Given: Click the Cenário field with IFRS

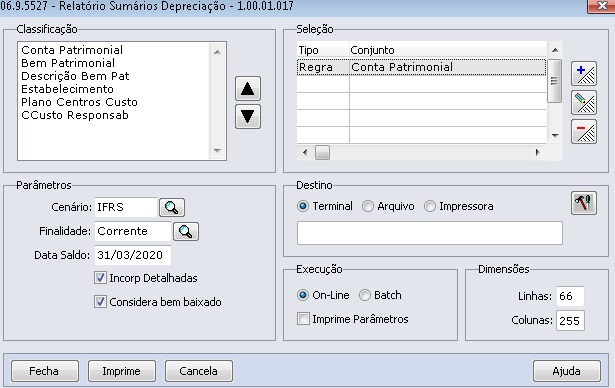Looking at the screenshot, I should [126, 207].
